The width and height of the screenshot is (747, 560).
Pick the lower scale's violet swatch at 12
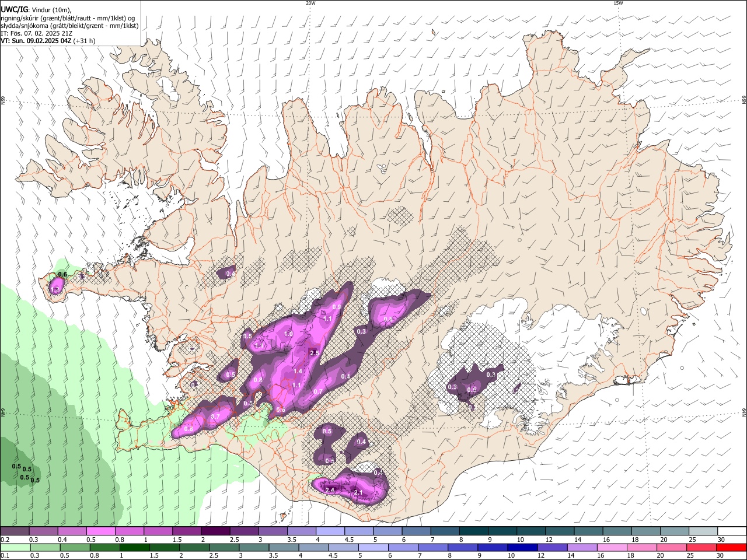553,548
